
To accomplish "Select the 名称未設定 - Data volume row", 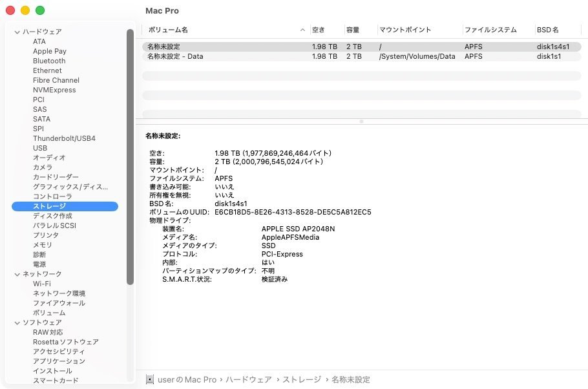I will (361, 57).
